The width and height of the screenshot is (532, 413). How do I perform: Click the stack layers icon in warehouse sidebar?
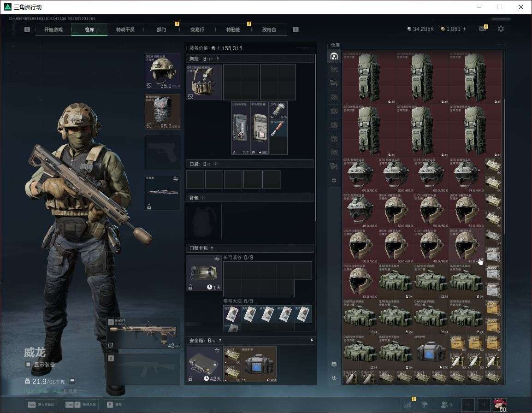(x=334, y=364)
